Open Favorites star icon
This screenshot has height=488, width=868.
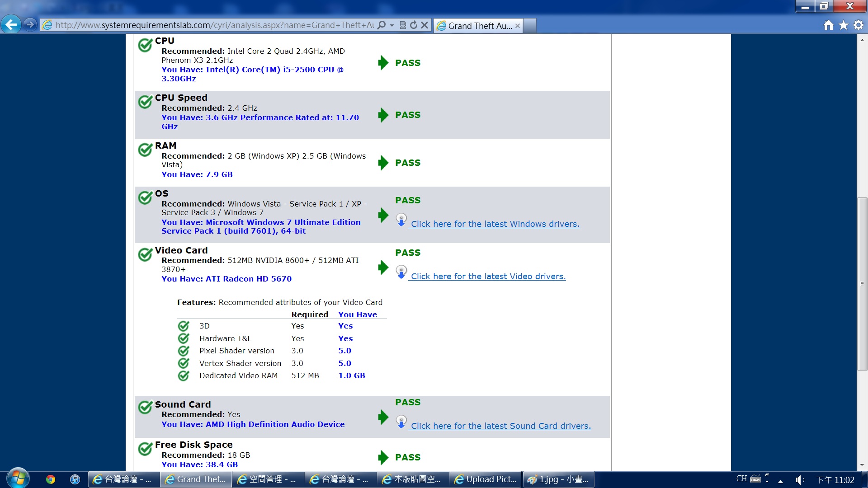pos(844,25)
